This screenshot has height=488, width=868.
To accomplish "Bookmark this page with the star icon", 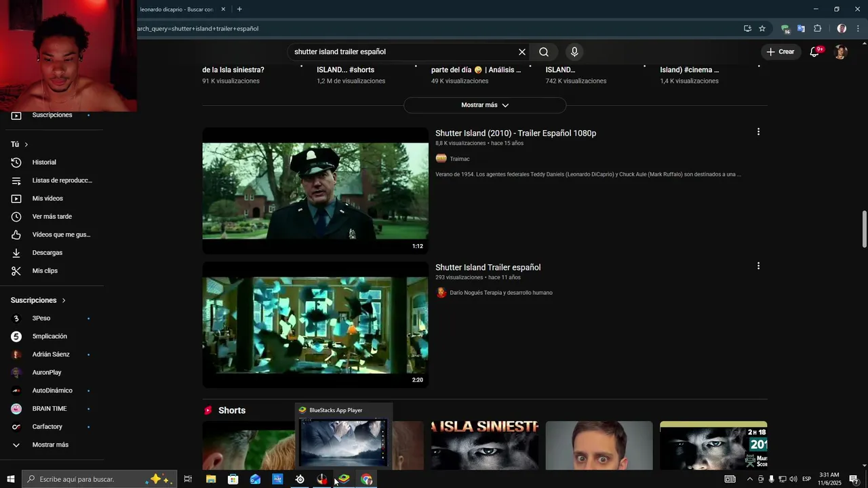I will (x=762, y=28).
